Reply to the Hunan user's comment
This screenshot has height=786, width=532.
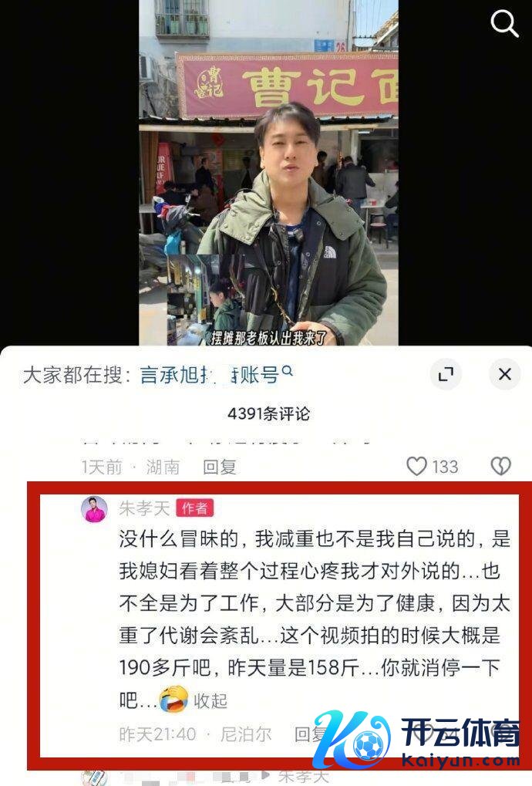click(219, 467)
